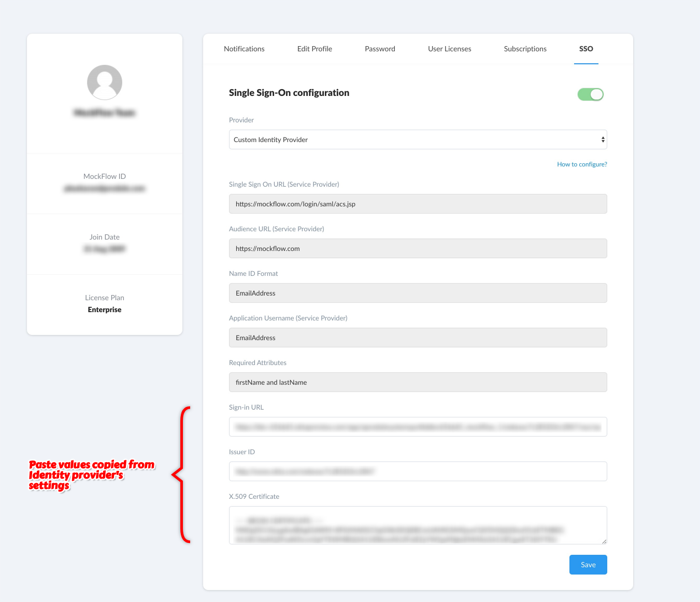Open the Subscriptions tab
This screenshot has width=700, height=602.
tap(525, 49)
